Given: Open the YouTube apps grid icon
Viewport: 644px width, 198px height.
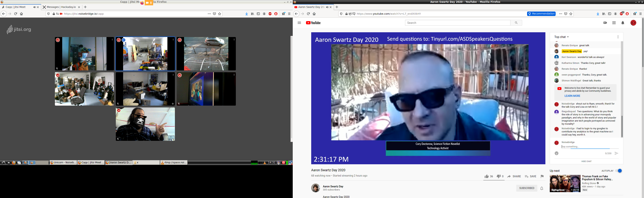Looking at the screenshot, I should 614,23.
